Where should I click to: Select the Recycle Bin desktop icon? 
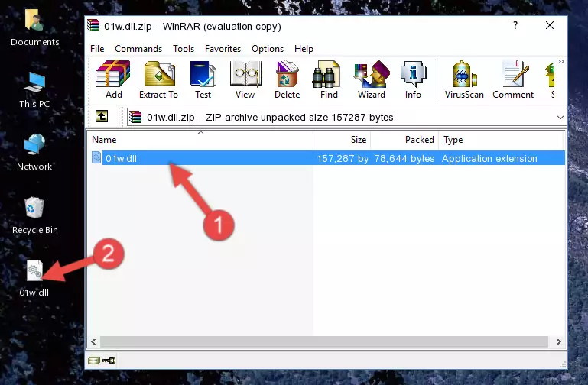point(35,215)
